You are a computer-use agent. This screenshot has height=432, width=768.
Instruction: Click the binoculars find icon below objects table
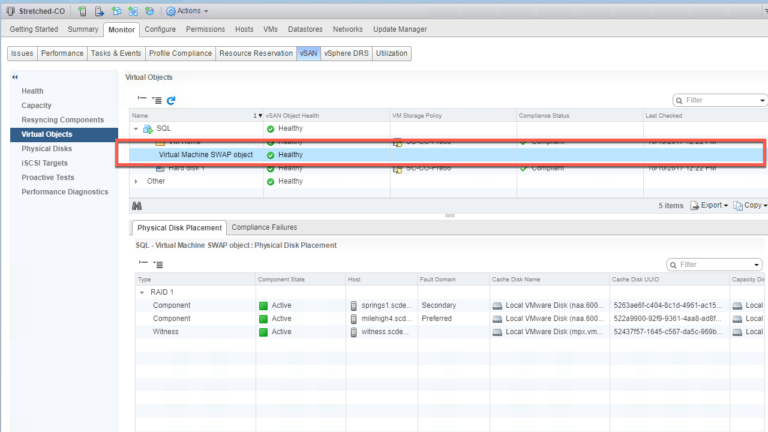pos(137,205)
